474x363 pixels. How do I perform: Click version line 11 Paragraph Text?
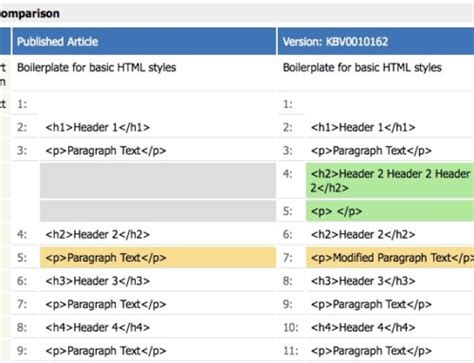(x=371, y=351)
